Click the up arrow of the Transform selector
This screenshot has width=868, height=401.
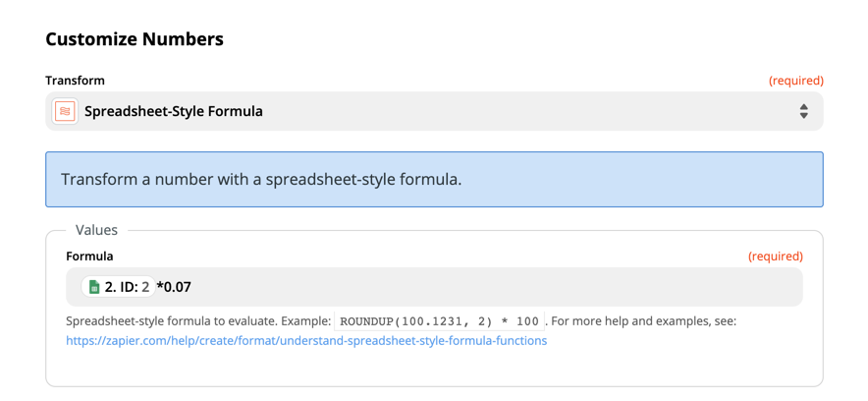(x=804, y=106)
